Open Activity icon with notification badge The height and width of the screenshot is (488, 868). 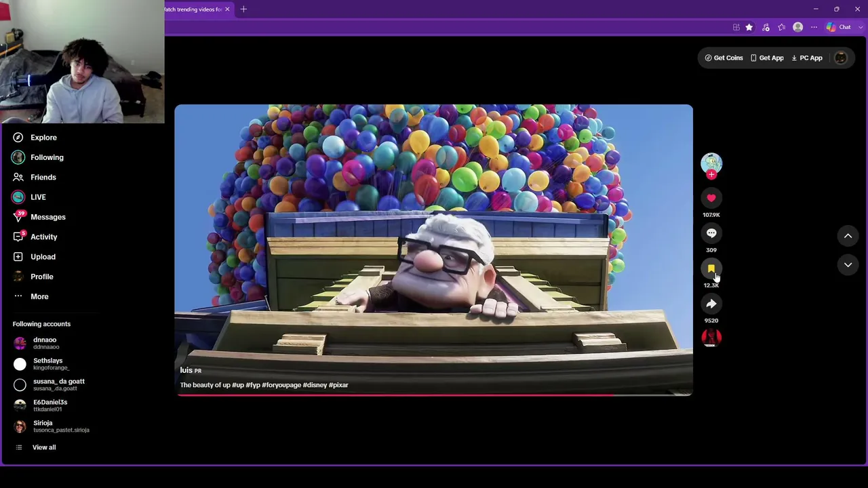(x=18, y=237)
